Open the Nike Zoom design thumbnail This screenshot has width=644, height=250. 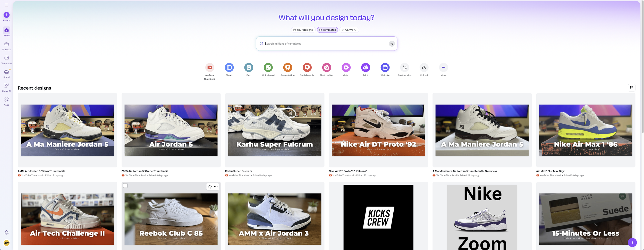pos(482,216)
